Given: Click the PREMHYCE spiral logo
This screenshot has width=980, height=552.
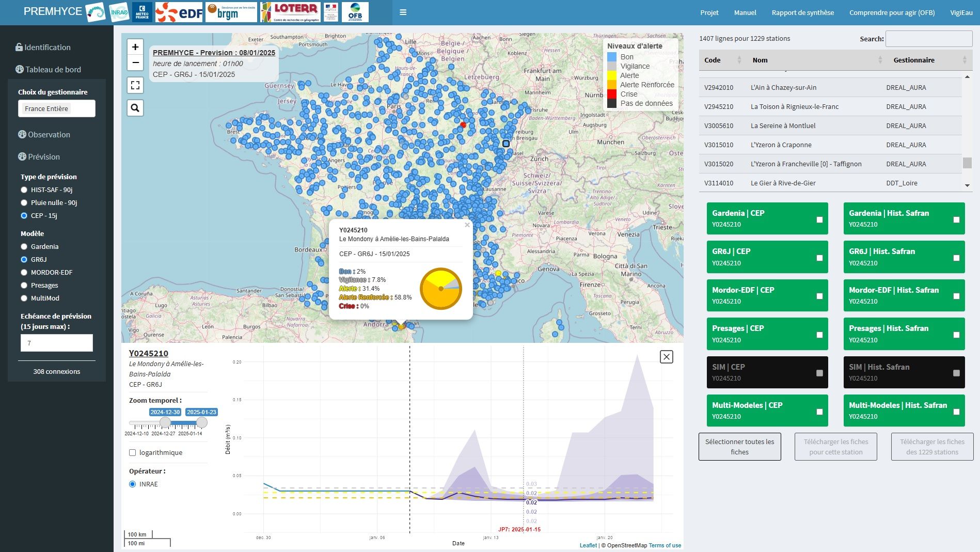Looking at the screenshot, I should tap(96, 12).
